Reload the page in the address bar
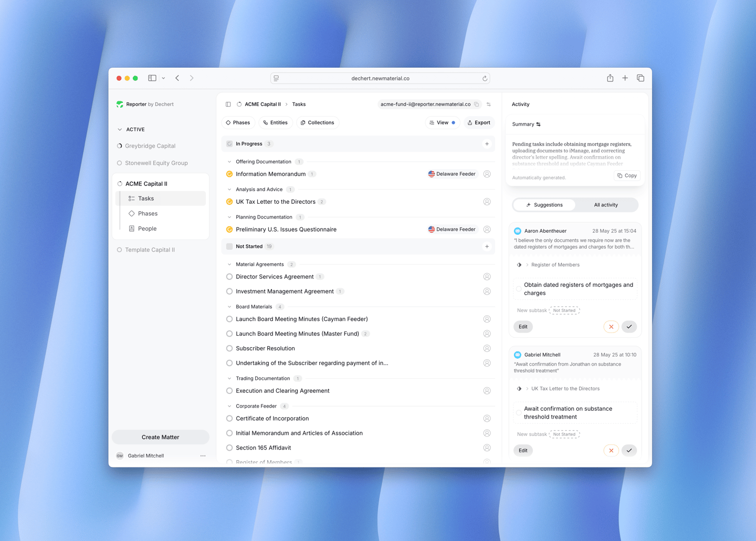Image resolution: width=756 pixels, height=541 pixels. [485, 79]
